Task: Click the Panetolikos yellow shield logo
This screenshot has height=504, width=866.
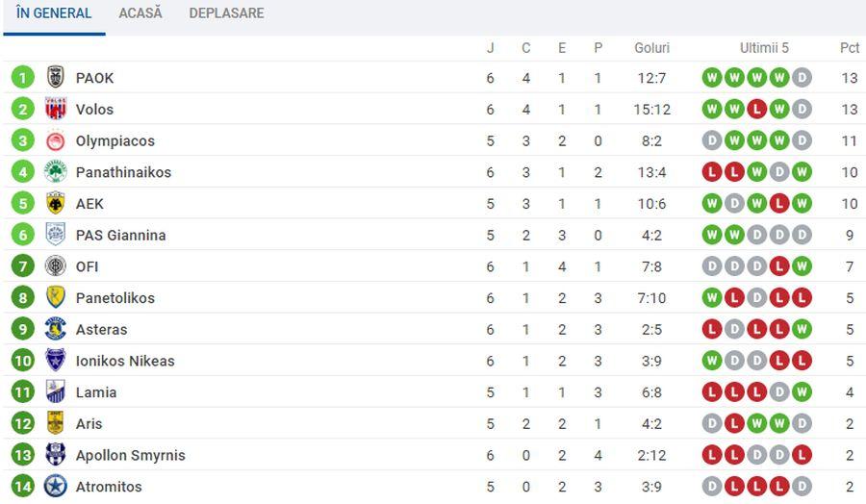Action: point(55,297)
